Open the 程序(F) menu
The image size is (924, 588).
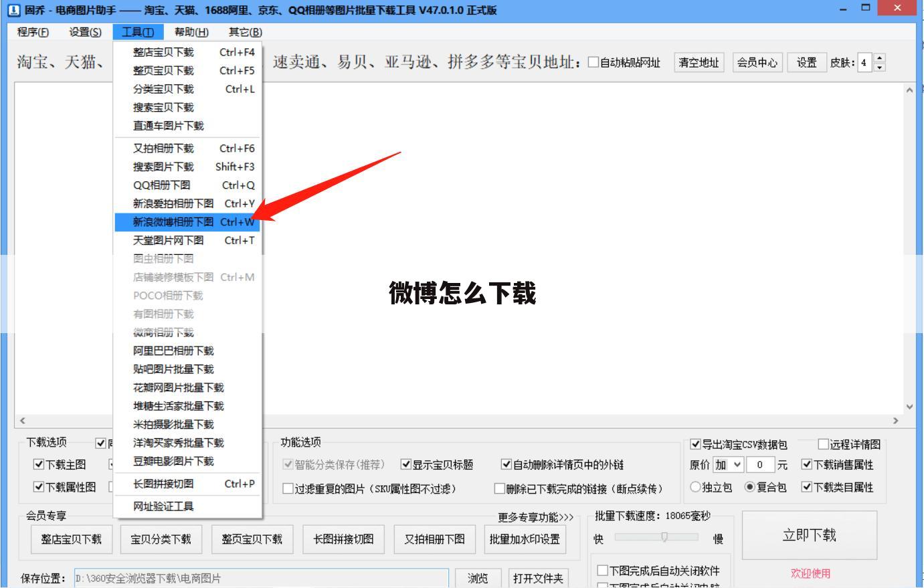(33, 32)
